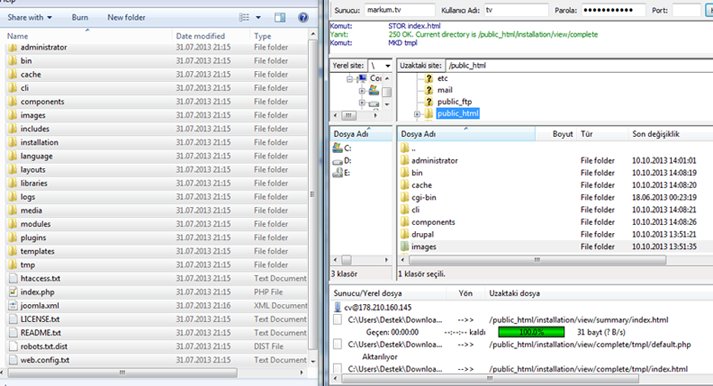Viewport: 713px width, 386px height.
Task: Select remote components folder row
Action: pos(556,222)
